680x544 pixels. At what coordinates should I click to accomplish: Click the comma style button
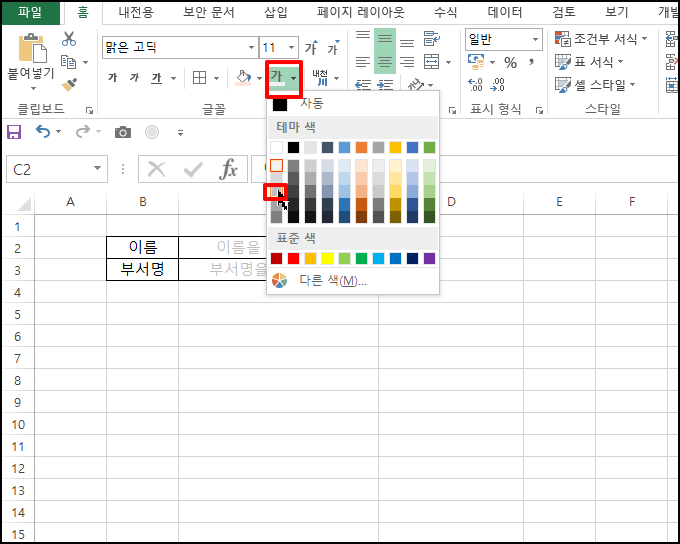click(x=531, y=62)
